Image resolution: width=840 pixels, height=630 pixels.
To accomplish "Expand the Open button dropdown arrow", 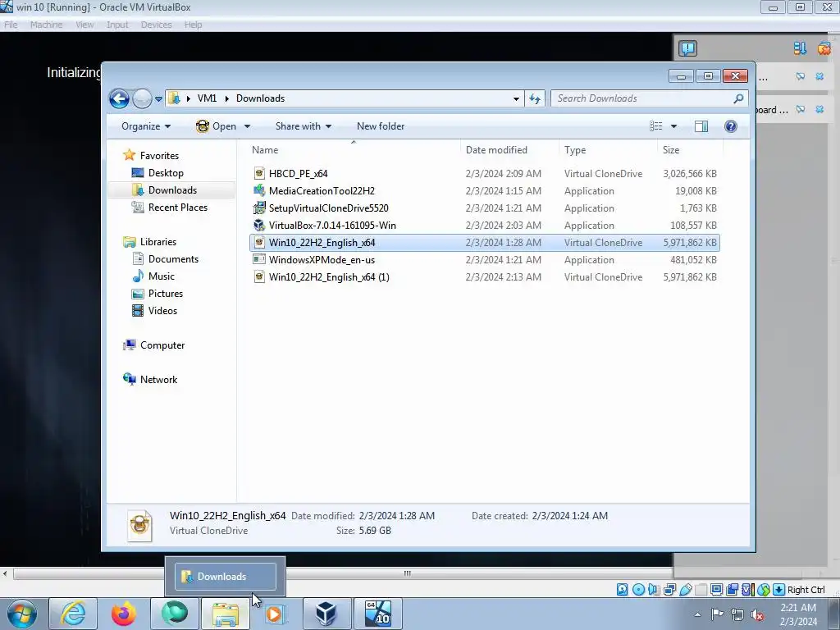I will tap(247, 126).
